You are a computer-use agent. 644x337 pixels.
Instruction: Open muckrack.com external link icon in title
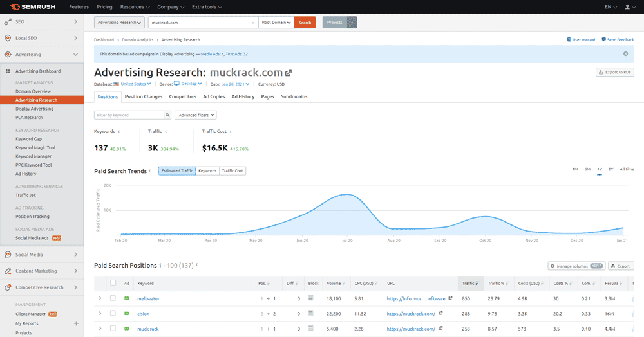click(x=289, y=73)
